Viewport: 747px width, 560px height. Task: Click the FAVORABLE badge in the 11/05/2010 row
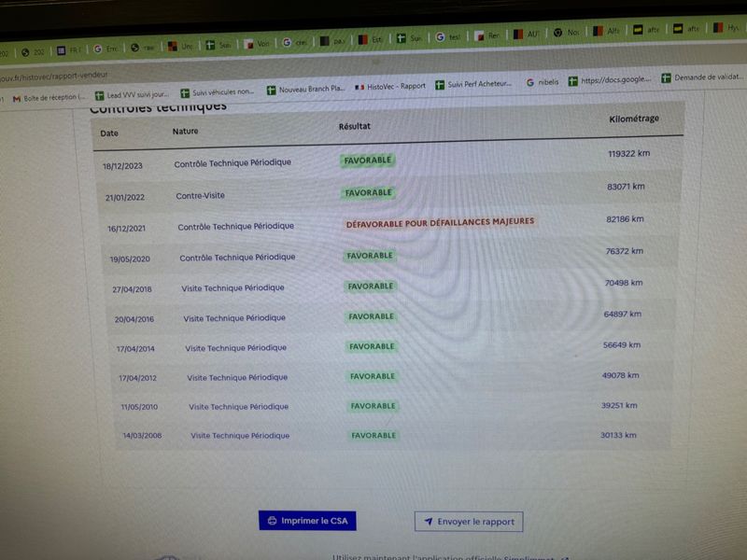pos(373,406)
